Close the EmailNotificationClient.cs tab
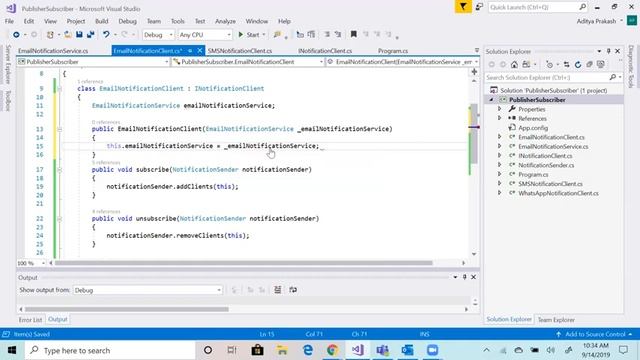640x360 pixels. [x=200, y=51]
